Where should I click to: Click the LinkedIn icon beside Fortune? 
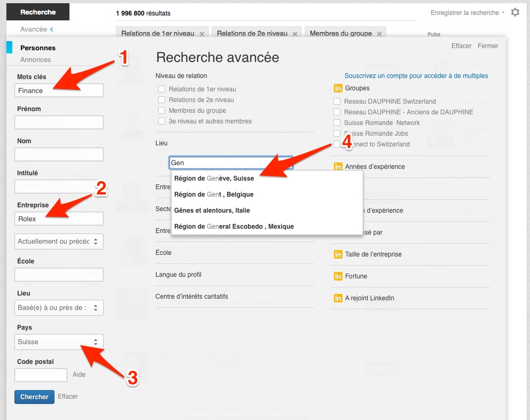tap(338, 276)
